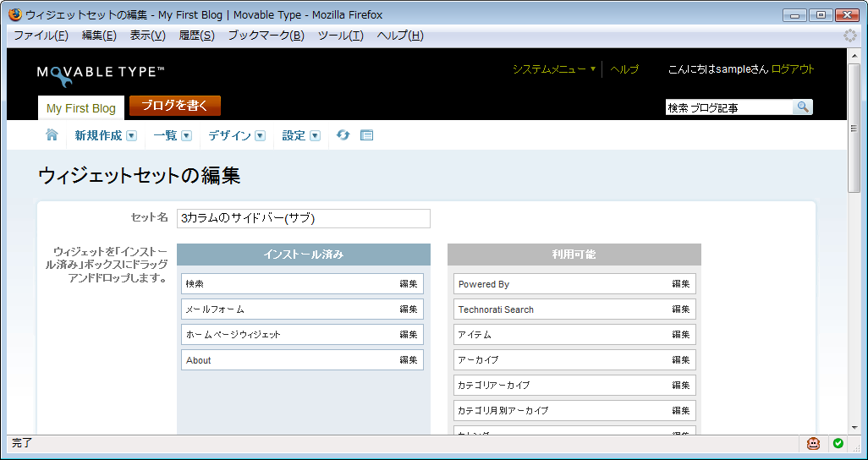Open the 設定 dropdown menu
The height and width of the screenshot is (460, 868).
tap(315, 136)
